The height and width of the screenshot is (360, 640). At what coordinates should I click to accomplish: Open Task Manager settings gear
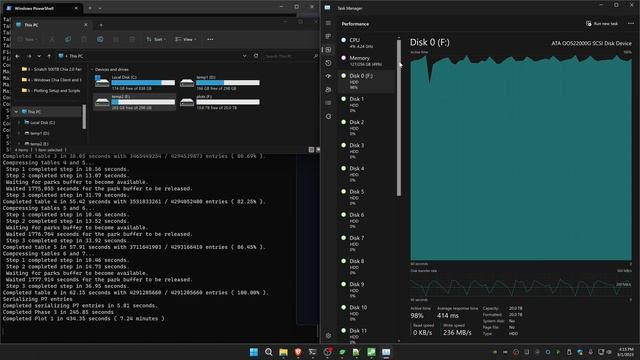(x=328, y=336)
